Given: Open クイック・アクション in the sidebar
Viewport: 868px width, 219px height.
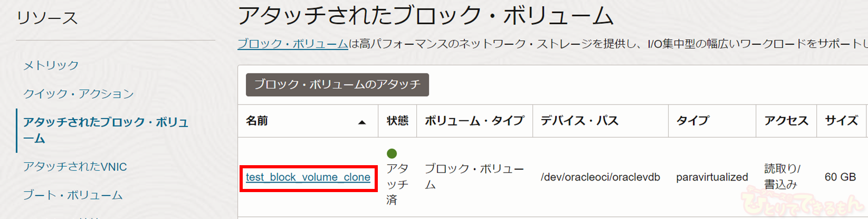Looking at the screenshot, I should (78, 93).
